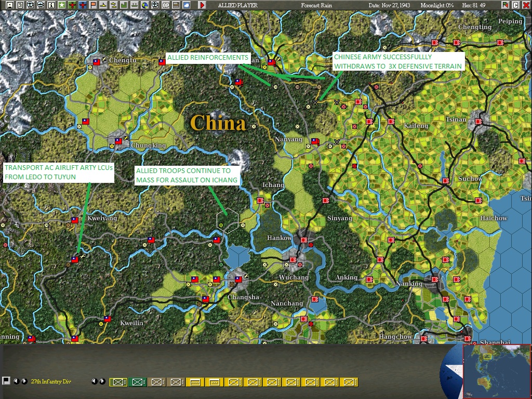The width and height of the screenshot is (532, 399).
Task: Click the Kaifeng city label
Action: point(416,126)
